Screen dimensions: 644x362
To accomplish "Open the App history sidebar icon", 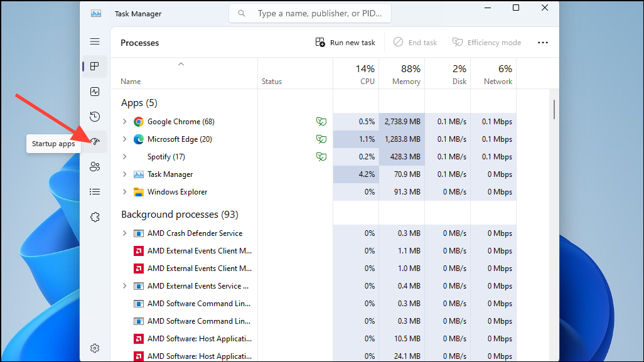I will (x=95, y=117).
